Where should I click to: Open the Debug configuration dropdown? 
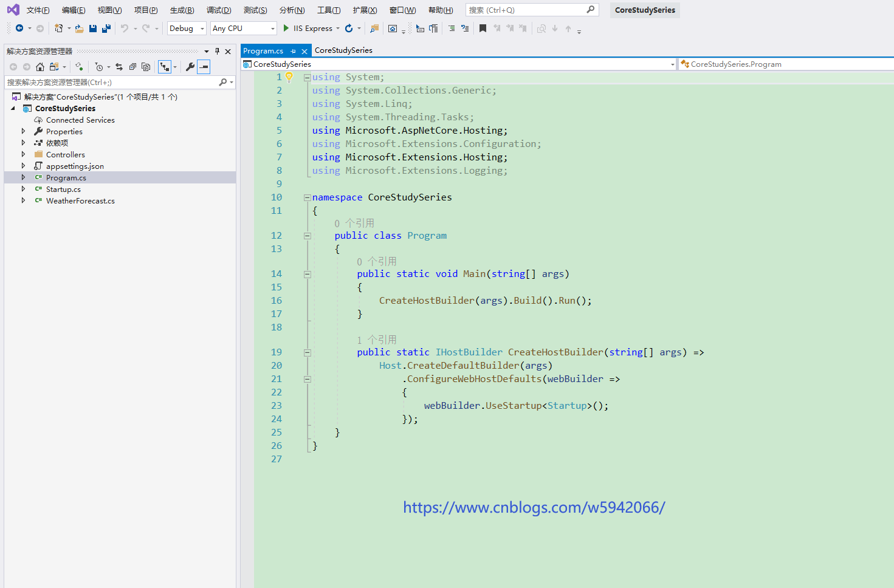[x=187, y=29]
